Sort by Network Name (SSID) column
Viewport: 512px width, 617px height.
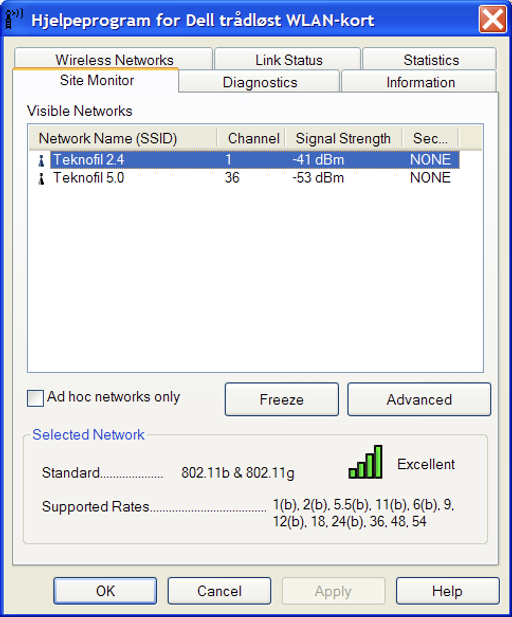(123, 138)
